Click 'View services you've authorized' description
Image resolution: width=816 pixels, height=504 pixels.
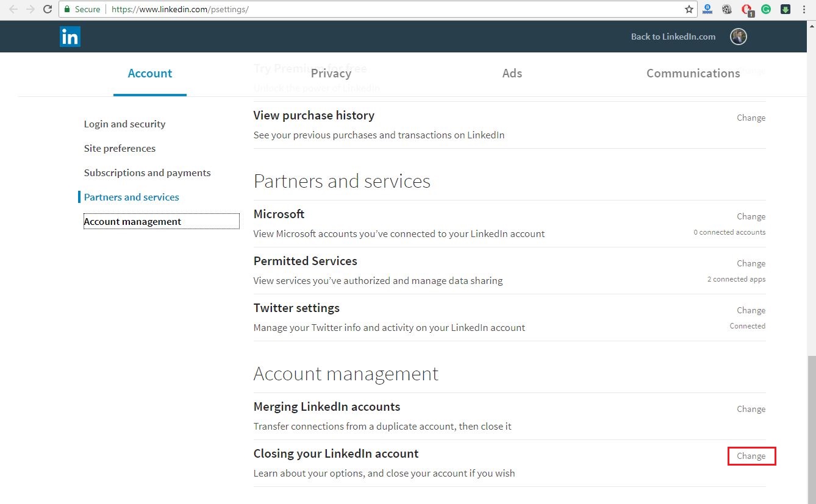coord(378,281)
